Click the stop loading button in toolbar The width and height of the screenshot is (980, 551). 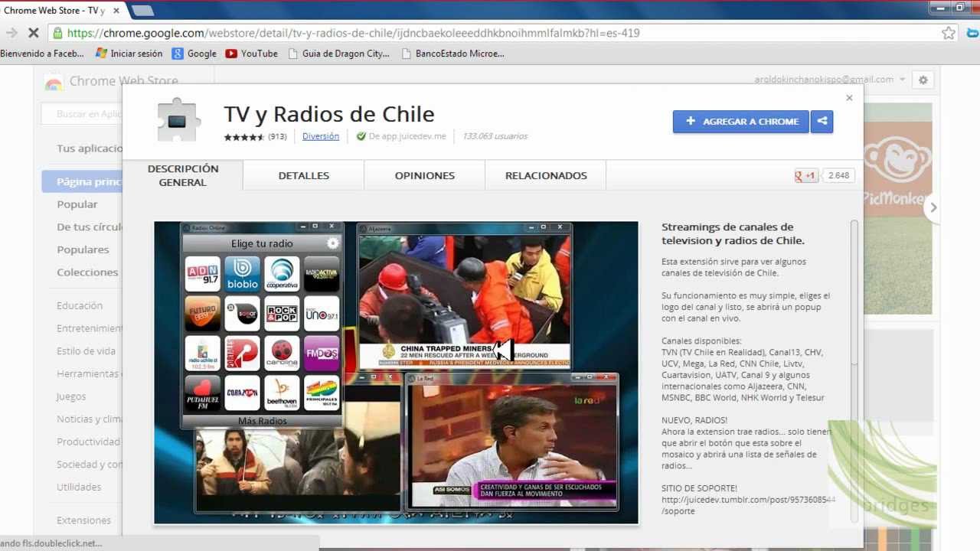point(33,33)
